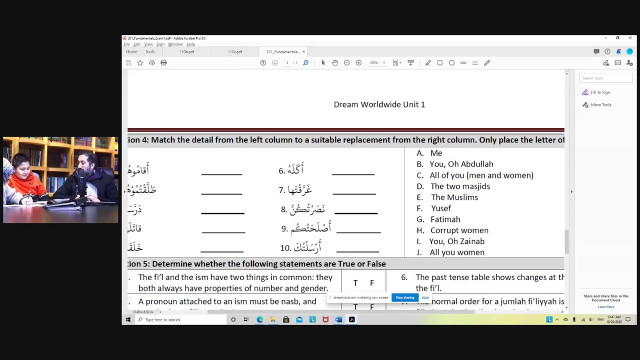Choose the arrow selection tool
Screen dimensions: 640x360
pos(323,63)
